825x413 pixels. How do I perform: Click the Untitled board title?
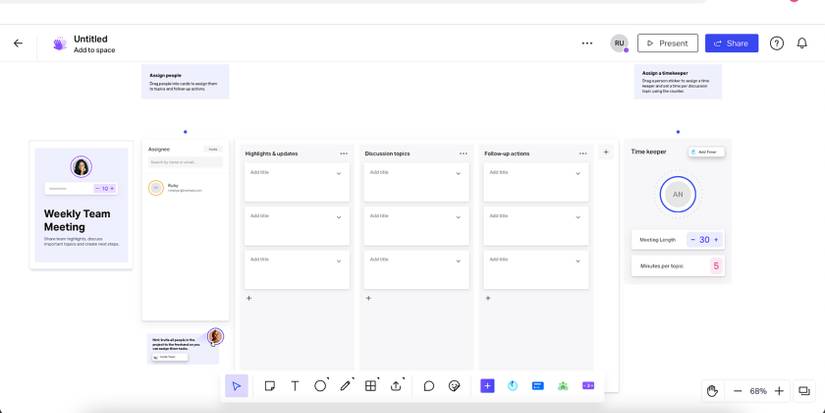[90, 39]
